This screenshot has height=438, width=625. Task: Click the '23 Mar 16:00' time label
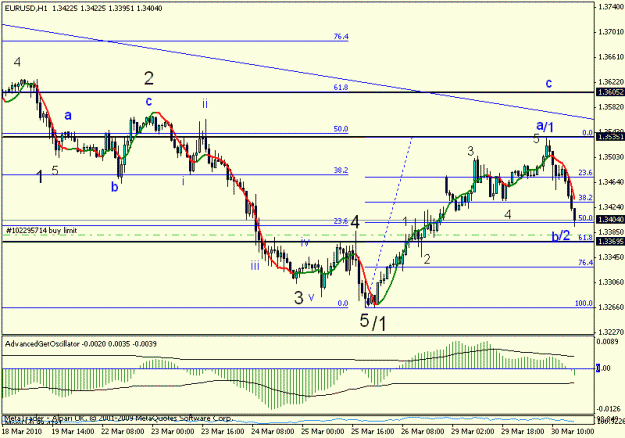[x=223, y=432]
